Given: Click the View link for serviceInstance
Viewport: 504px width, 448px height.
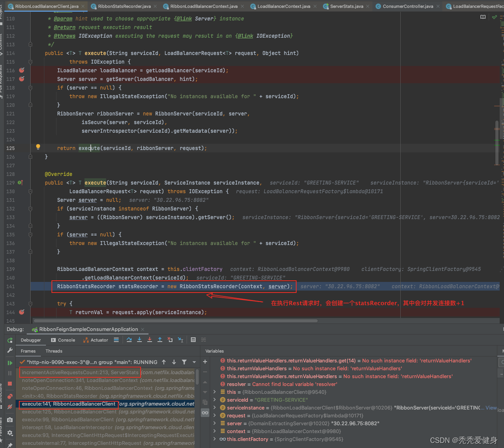Looking at the screenshot, I should click(491, 408).
